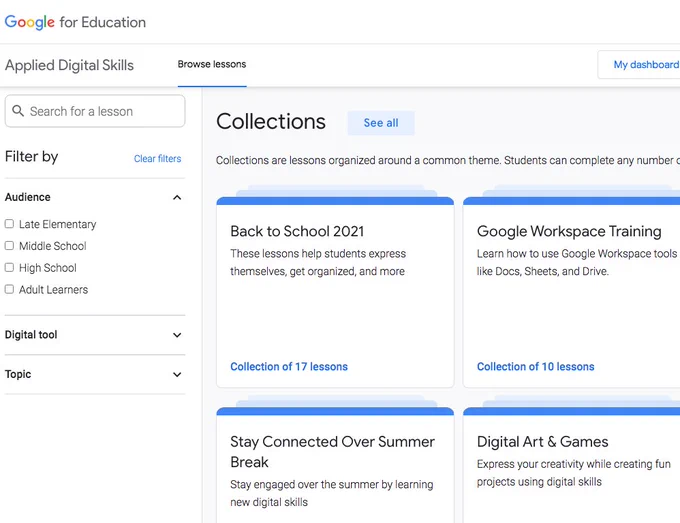Check the High School audience checkbox

click(9, 267)
